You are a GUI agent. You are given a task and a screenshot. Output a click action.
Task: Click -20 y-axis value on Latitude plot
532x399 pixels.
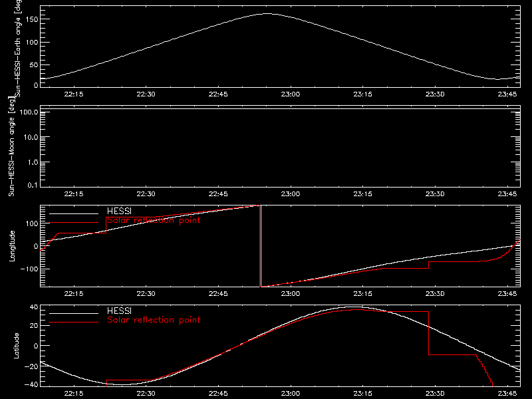31,366
